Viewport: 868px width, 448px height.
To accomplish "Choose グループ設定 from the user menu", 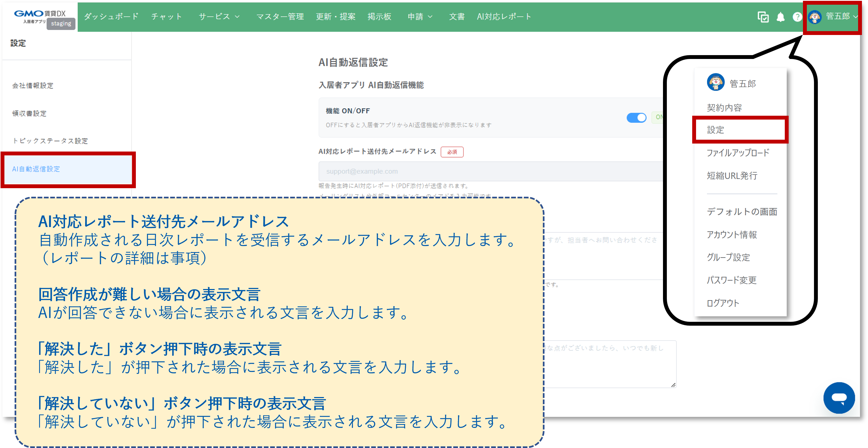I will (728, 257).
